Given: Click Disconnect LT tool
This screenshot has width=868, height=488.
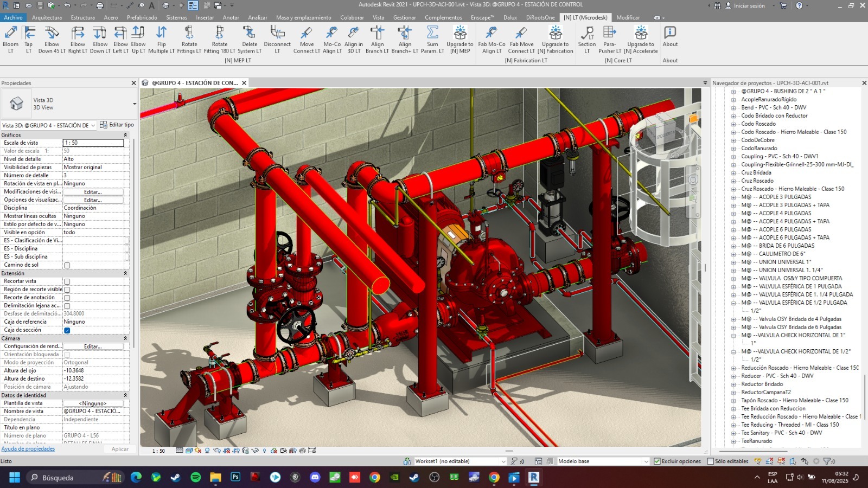Looking at the screenshot, I should click(277, 40).
